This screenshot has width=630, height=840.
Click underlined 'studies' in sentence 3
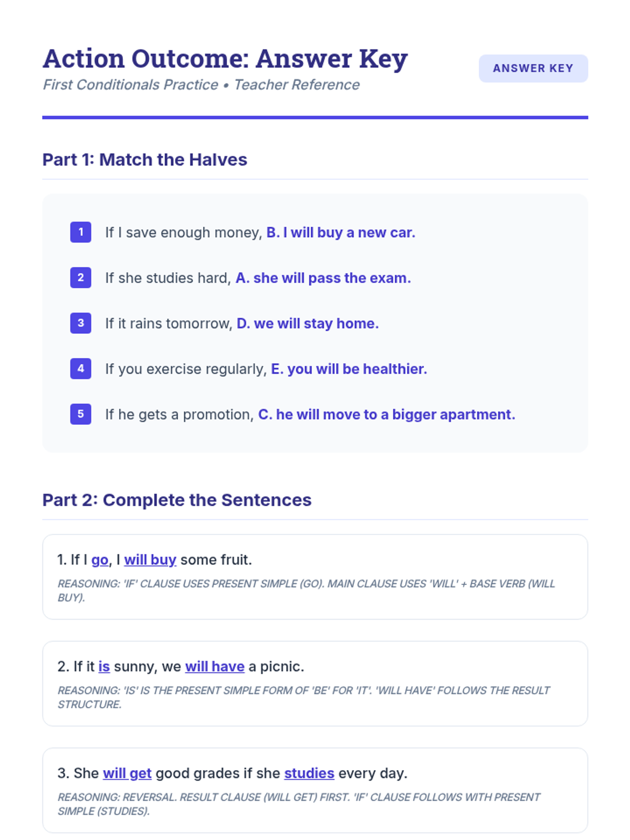(309, 773)
